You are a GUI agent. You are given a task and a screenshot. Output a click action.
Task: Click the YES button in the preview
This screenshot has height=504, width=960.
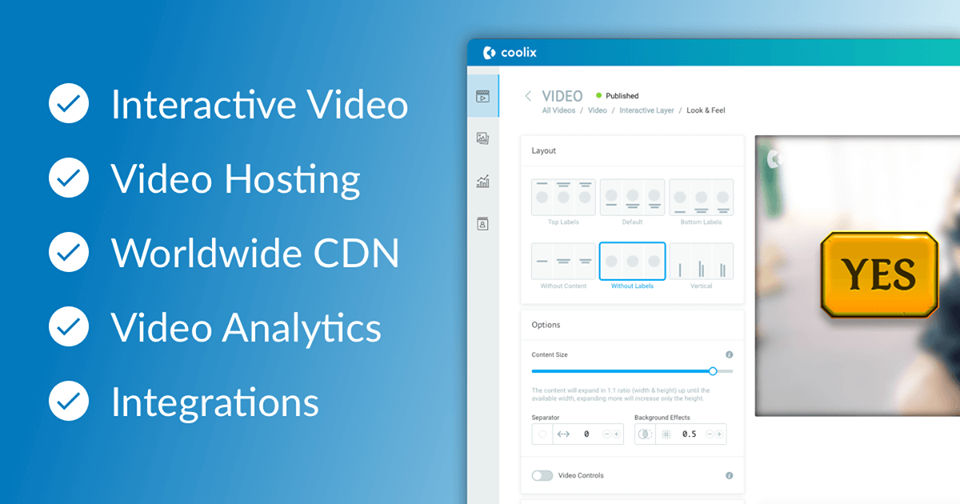tap(879, 274)
